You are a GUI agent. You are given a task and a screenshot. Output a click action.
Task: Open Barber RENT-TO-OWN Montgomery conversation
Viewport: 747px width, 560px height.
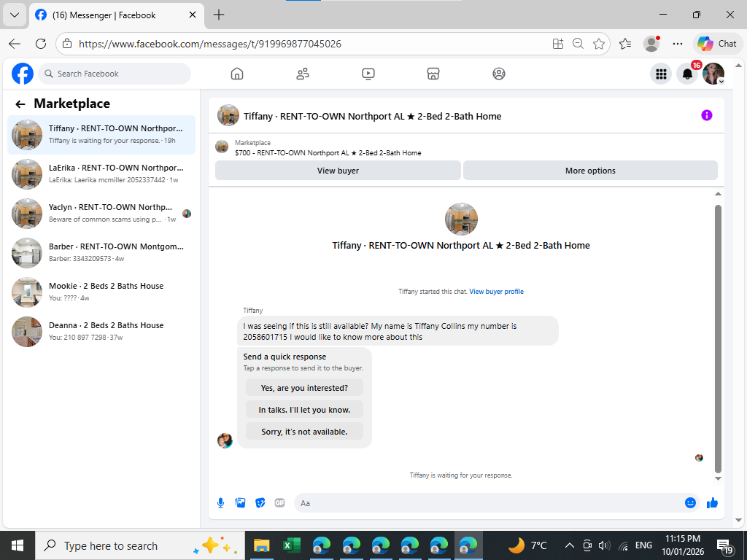[101, 253]
